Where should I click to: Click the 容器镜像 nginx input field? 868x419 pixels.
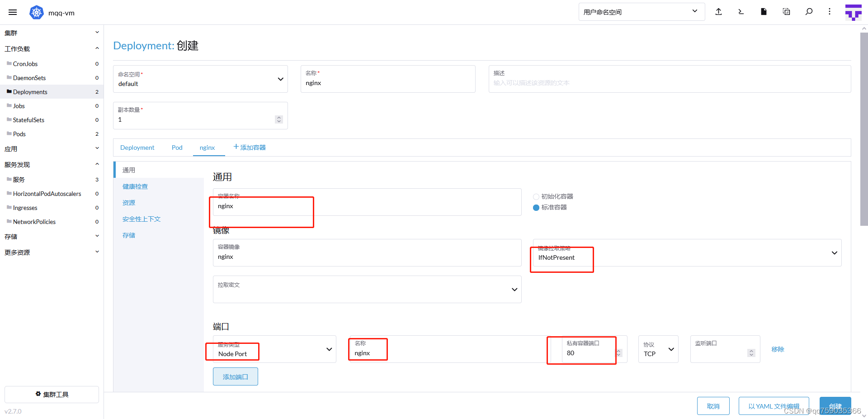(367, 252)
